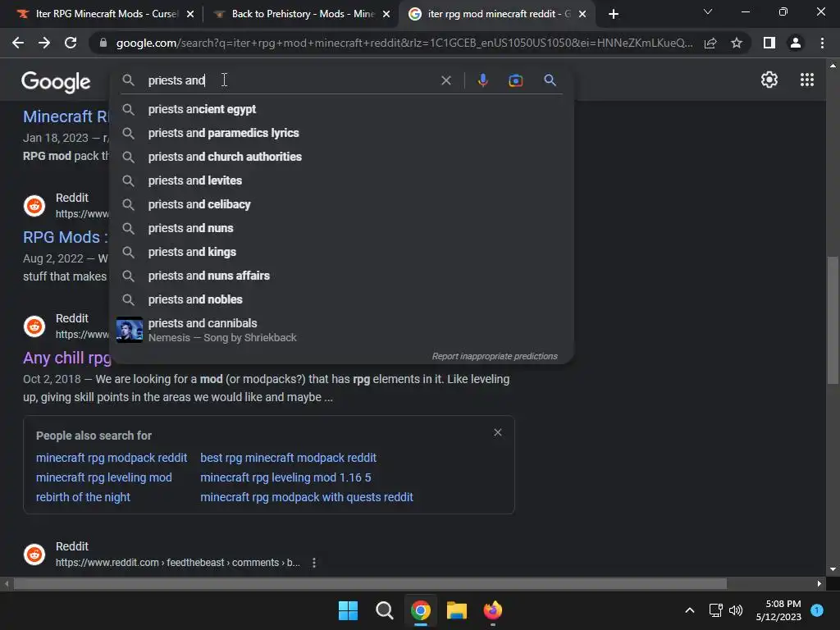840x630 pixels.
Task: Dismiss the People also search for box
Action: click(x=498, y=432)
